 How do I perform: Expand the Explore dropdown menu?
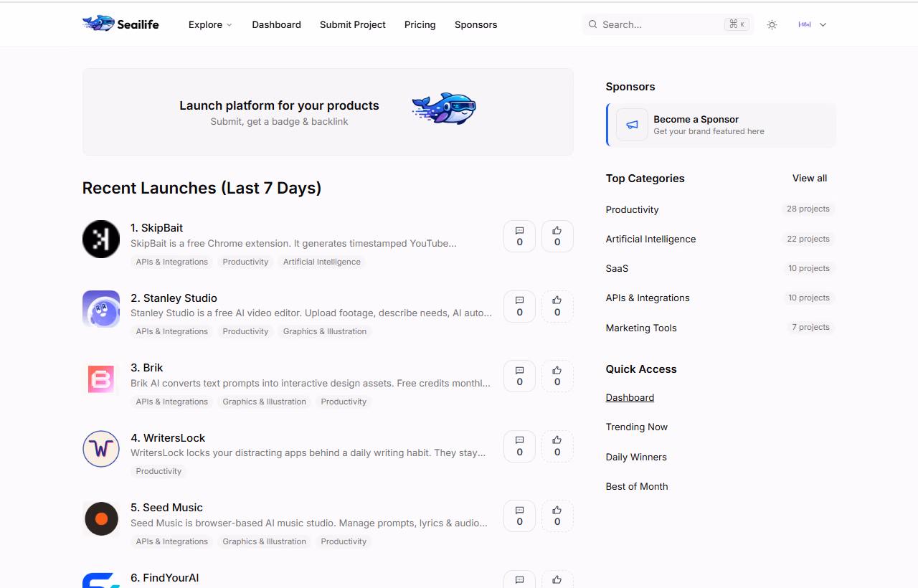(210, 24)
